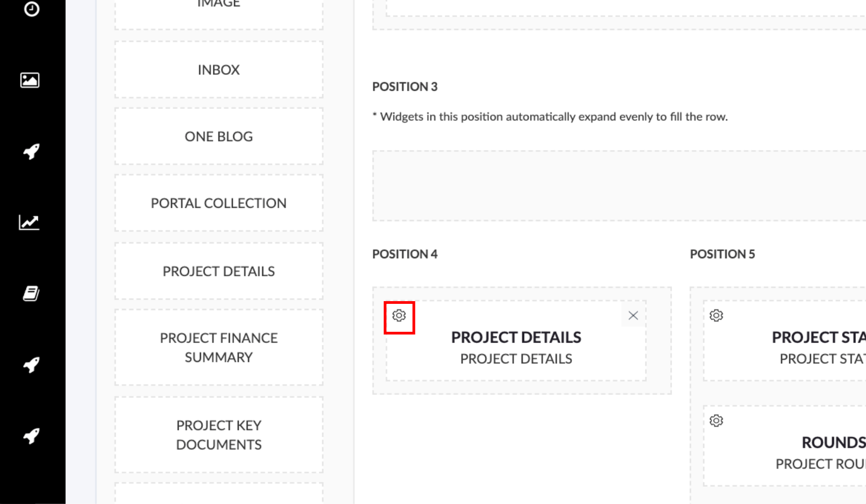Click the clock icon in sidebar
Image resolution: width=866 pixels, height=504 pixels.
[x=31, y=9]
